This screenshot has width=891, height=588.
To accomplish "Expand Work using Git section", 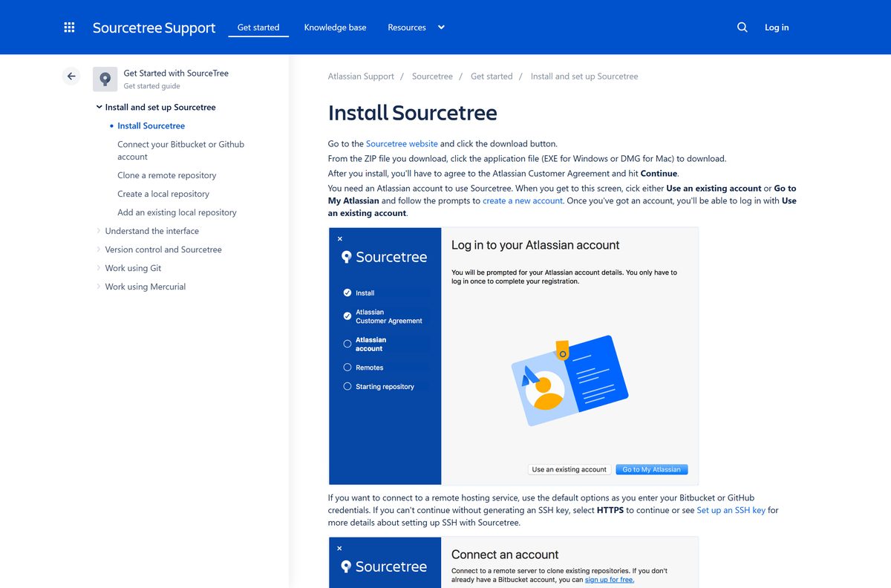I will tap(99, 268).
